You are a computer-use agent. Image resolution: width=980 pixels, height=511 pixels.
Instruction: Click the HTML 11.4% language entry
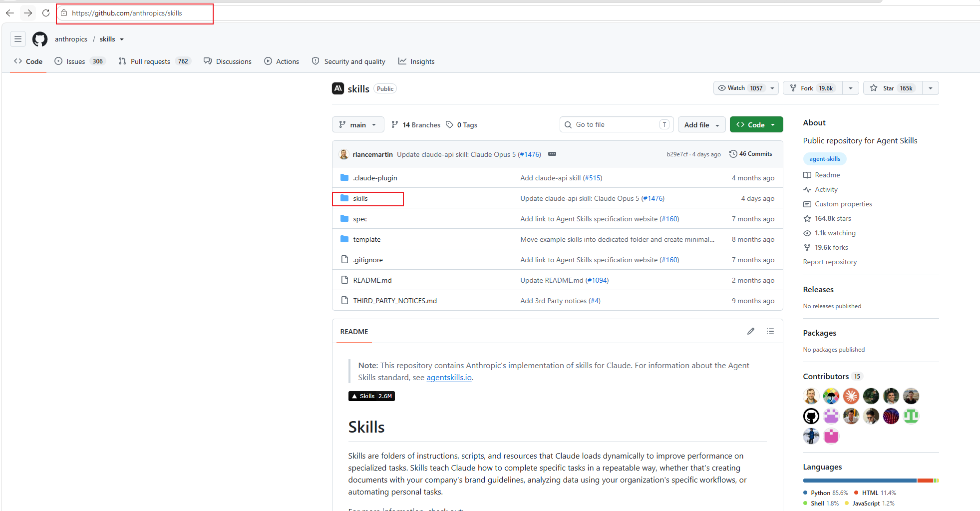[875, 493]
